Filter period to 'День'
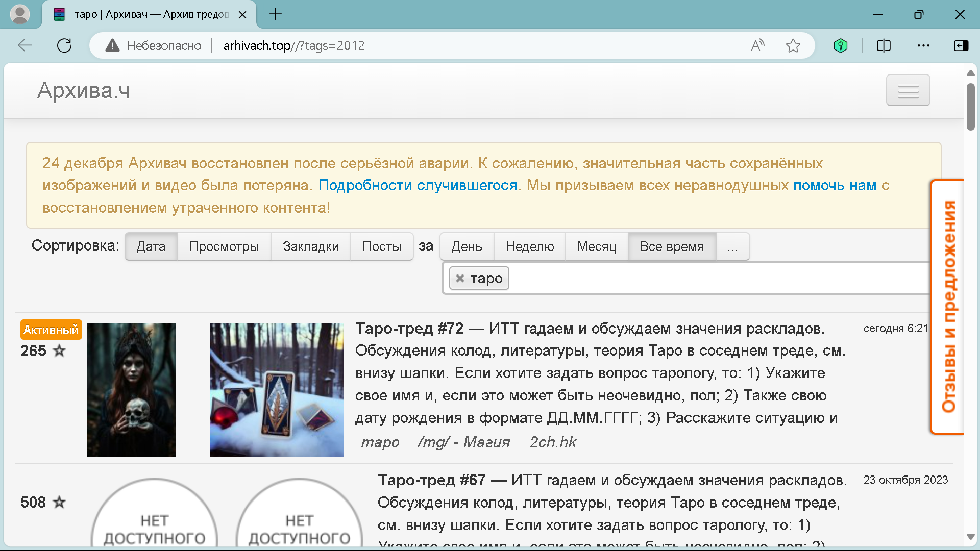Image resolution: width=980 pixels, height=551 pixels. 467,246
